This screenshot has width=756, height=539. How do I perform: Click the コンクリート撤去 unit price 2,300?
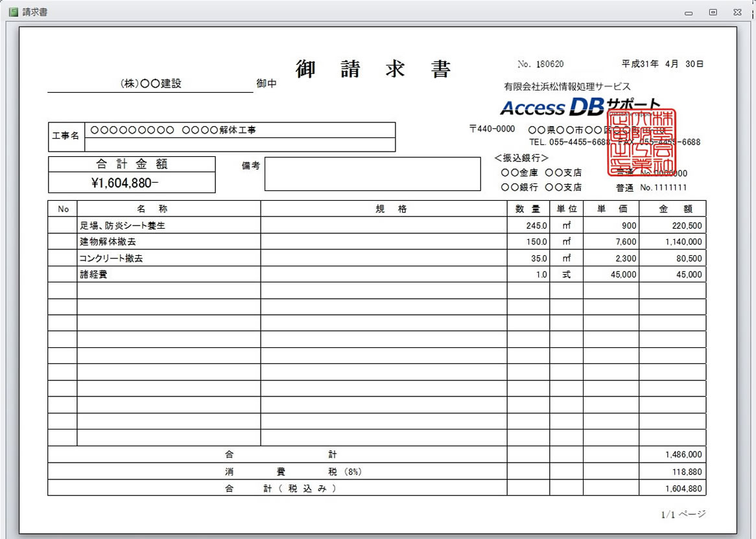[x=625, y=258]
